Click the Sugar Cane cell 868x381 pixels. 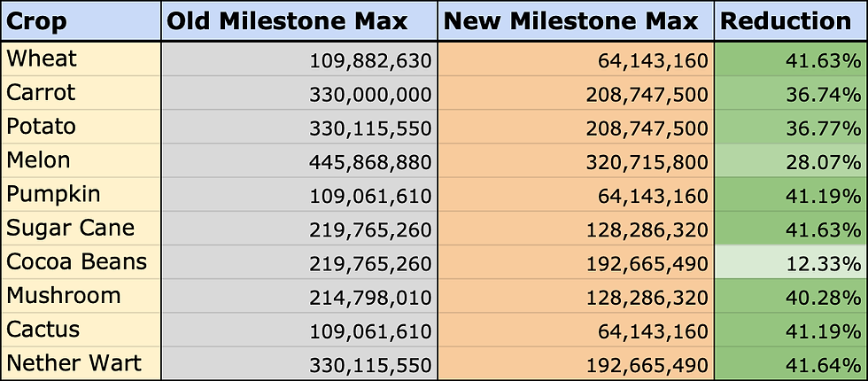point(81,228)
